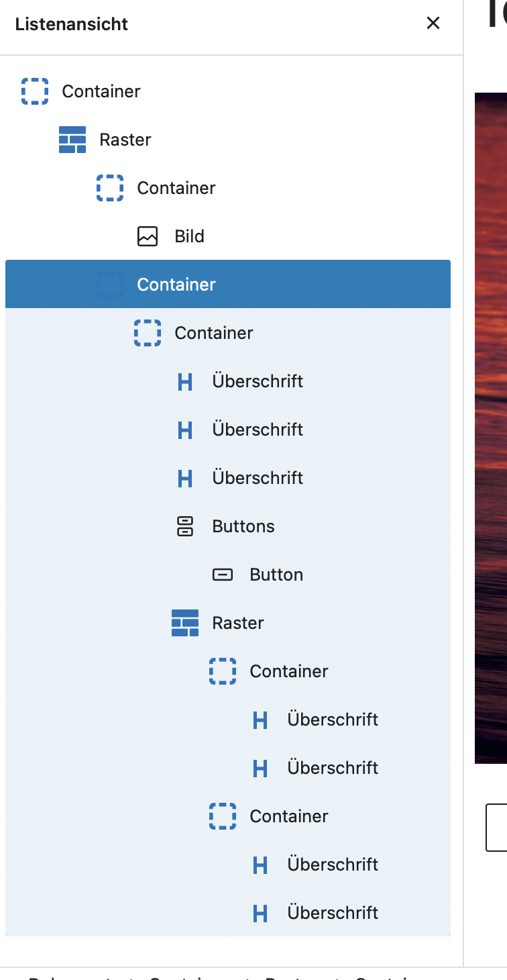Select the Container directly above Bild

pos(176,188)
